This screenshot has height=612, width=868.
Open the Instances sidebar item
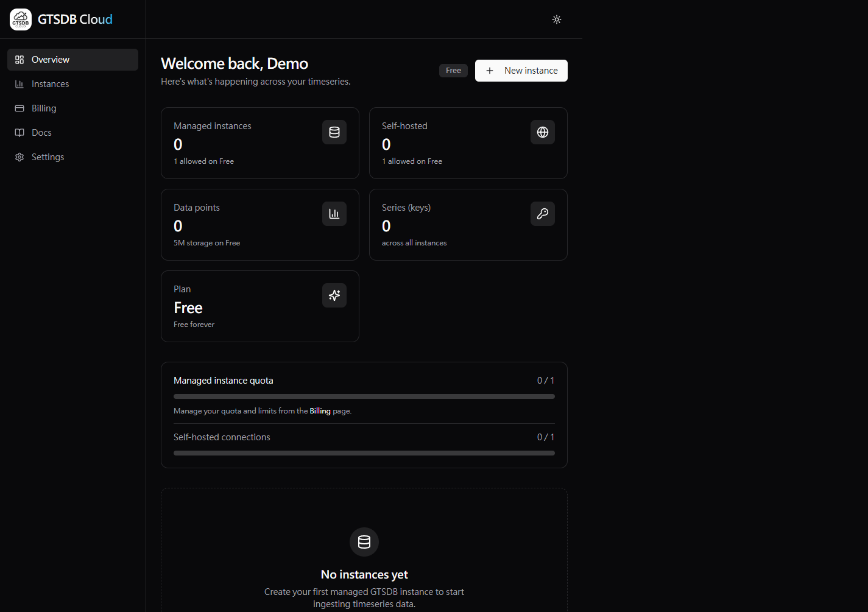tap(72, 84)
